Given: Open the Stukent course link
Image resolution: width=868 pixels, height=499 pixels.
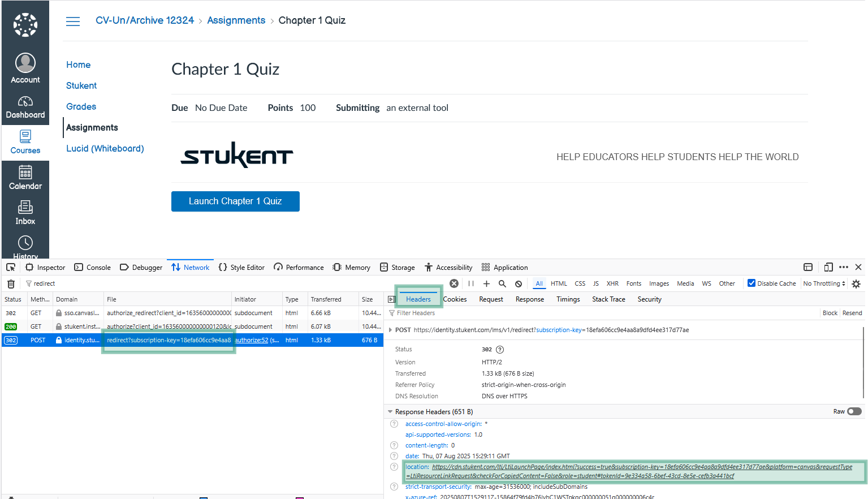Looking at the screenshot, I should point(81,85).
